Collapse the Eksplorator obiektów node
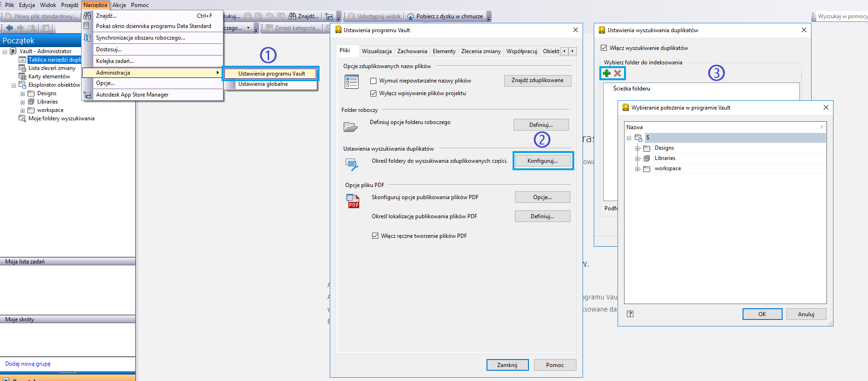868x381 pixels. coord(14,85)
